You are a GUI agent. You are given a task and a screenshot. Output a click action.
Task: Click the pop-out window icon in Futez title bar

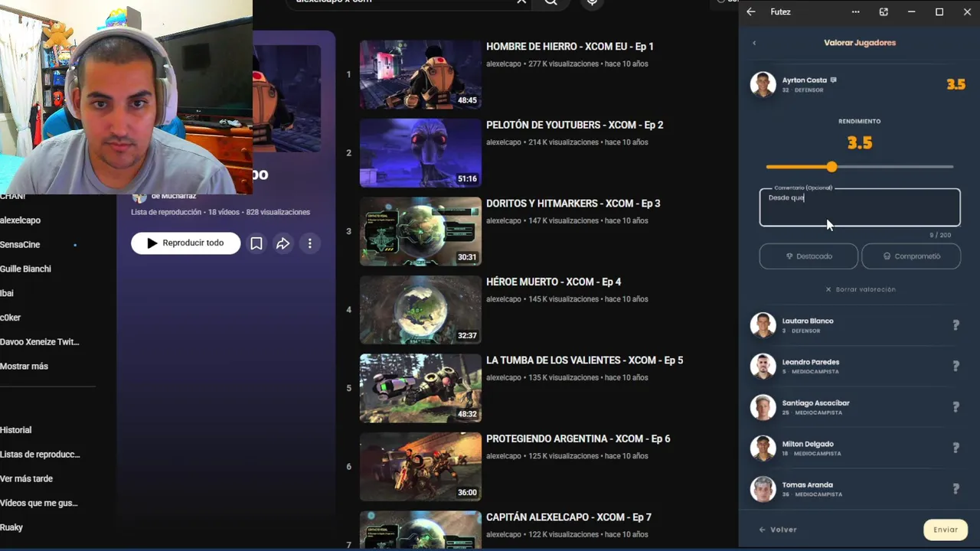pyautogui.click(x=884, y=11)
